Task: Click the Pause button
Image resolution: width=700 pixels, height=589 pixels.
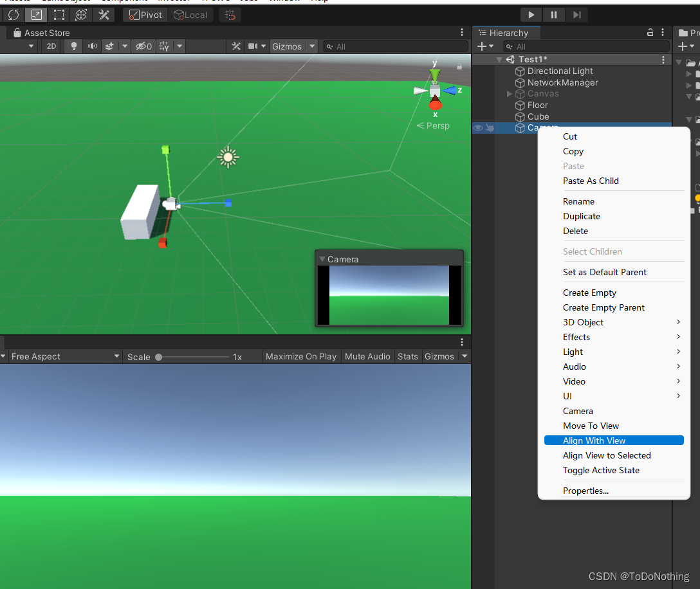Action: coord(554,15)
